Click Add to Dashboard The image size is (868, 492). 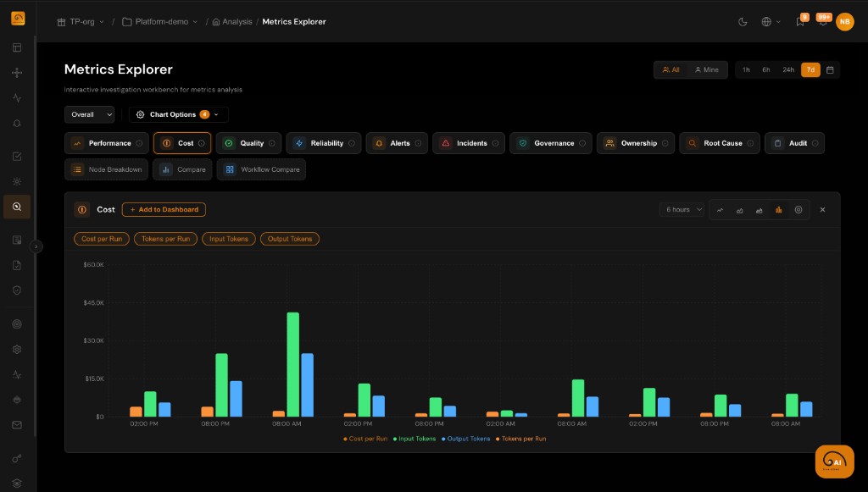coord(163,209)
